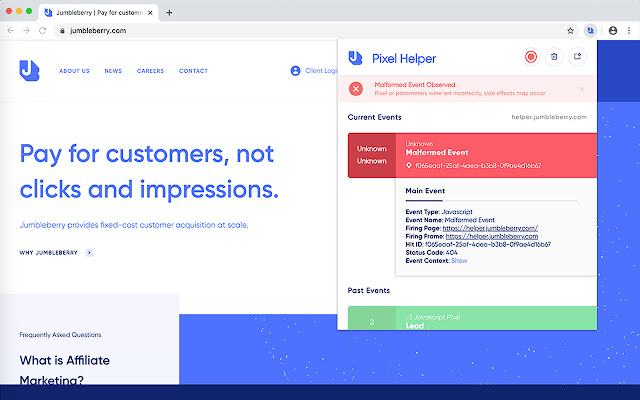Toggle the red record button

click(531, 57)
